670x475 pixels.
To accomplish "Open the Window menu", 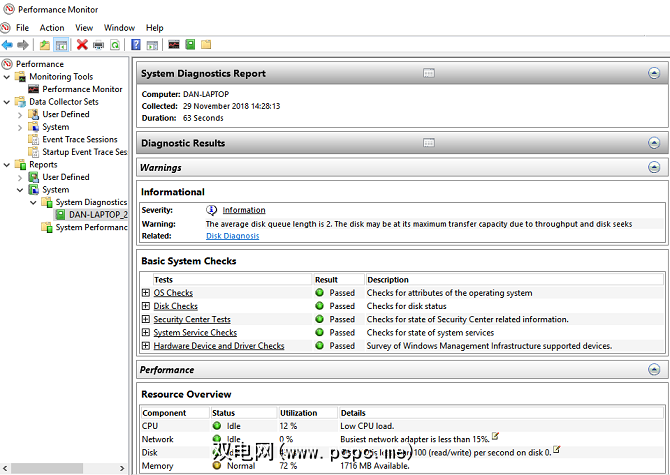I will click(x=119, y=28).
